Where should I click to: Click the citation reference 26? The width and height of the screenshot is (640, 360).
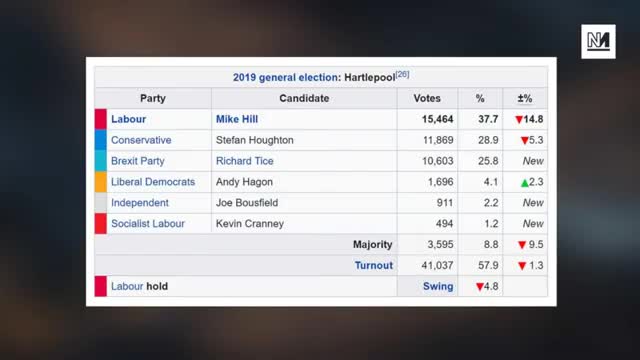tap(402, 74)
